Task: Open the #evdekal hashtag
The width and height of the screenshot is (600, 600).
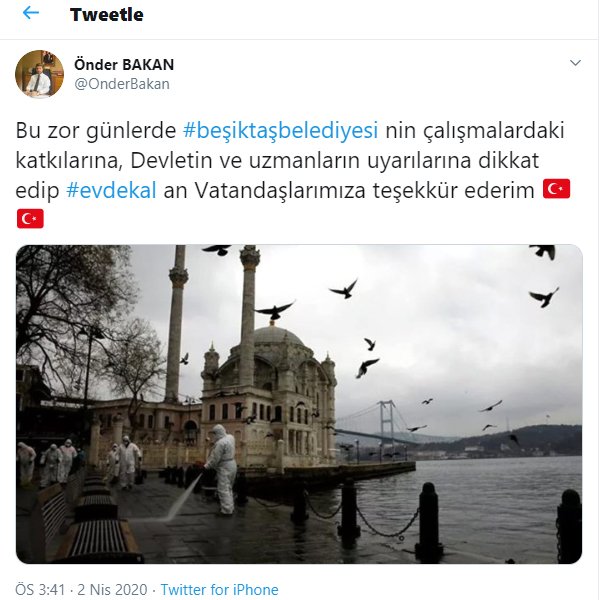Action: [111, 190]
